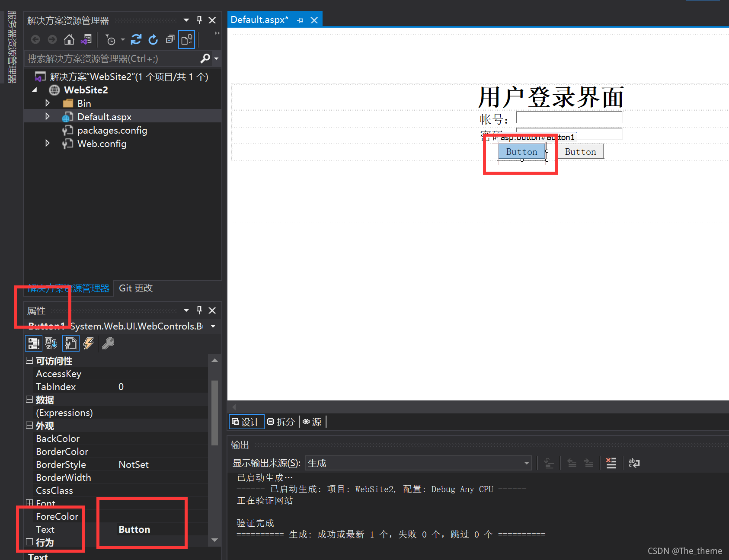This screenshot has height=560, width=729.
Task: Pin the Solution Explorer panel
Action: (199, 20)
